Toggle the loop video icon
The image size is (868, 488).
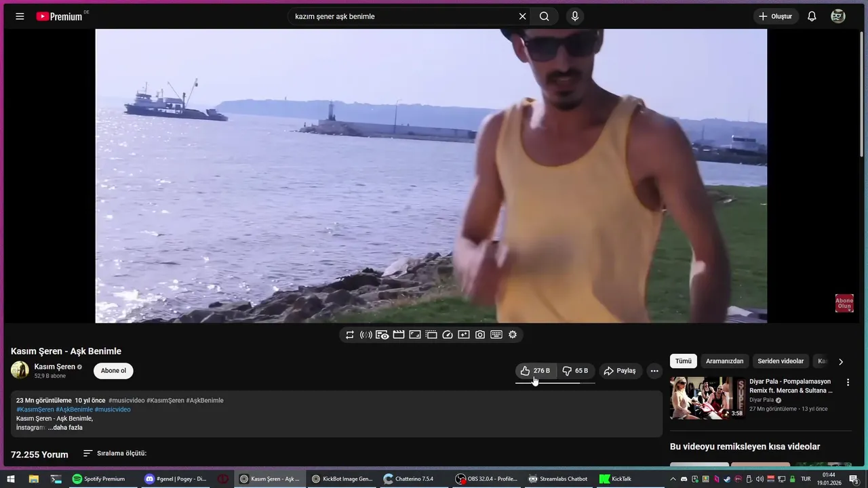[x=350, y=335]
